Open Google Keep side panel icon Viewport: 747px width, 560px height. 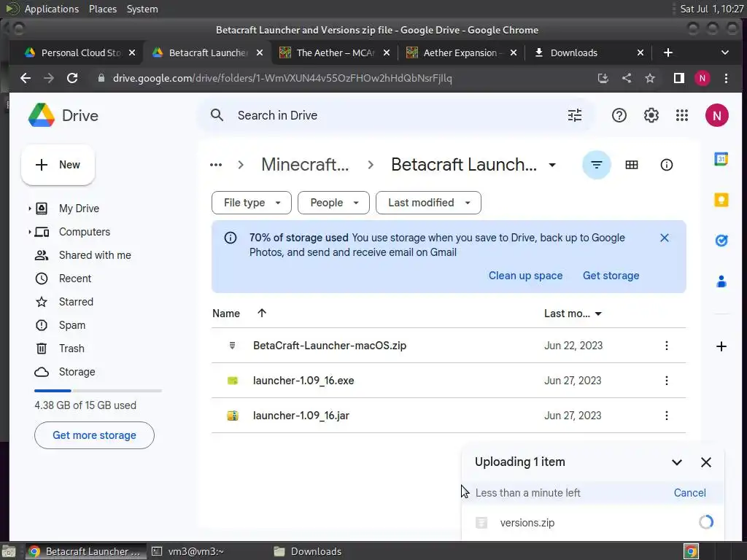pyautogui.click(x=721, y=200)
